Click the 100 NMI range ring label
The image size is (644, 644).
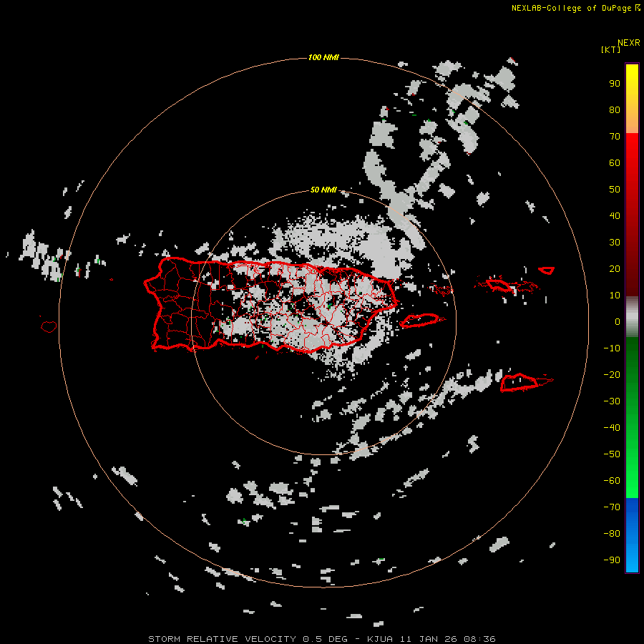click(323, 57)
